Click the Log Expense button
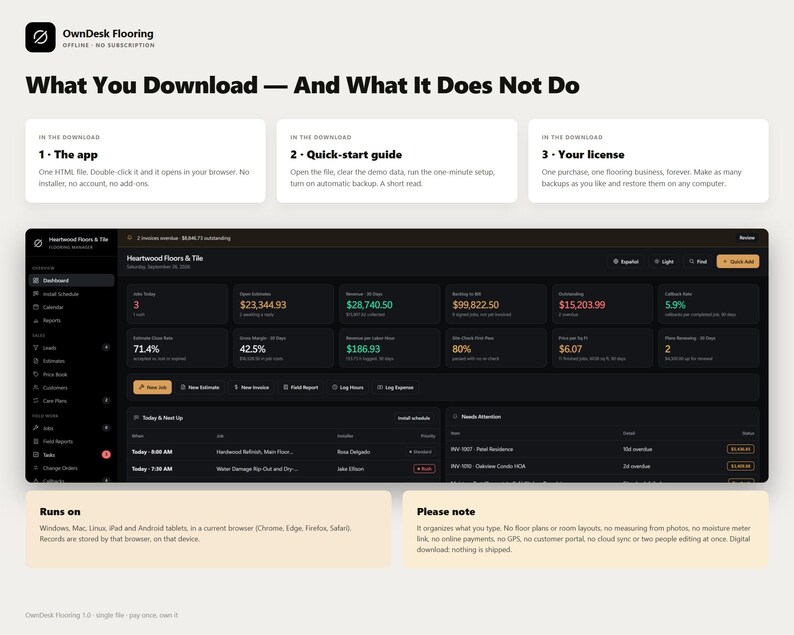Screen dimensions: 794x635 (395, 387)
